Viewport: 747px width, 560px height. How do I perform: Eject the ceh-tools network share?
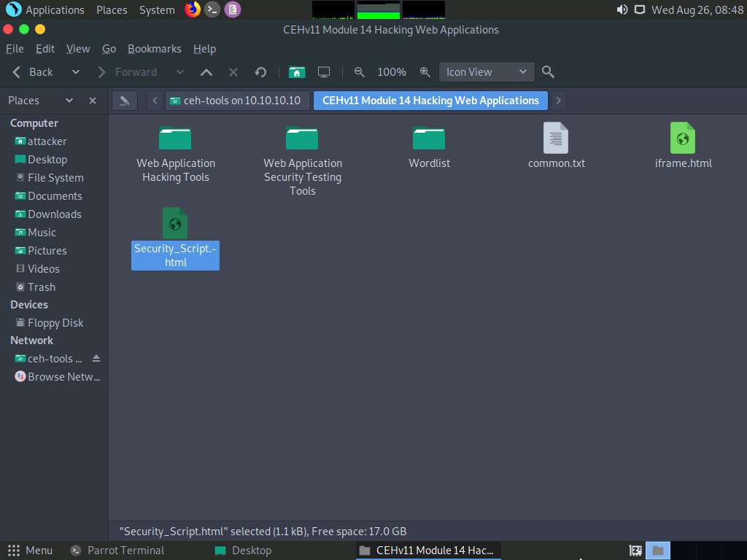pos(96,358)
